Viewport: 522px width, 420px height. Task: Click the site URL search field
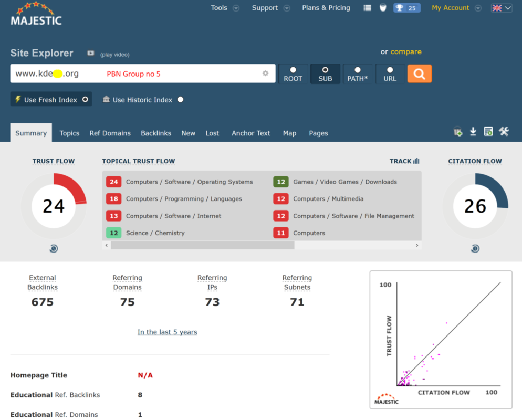click(x=143, y=73)
